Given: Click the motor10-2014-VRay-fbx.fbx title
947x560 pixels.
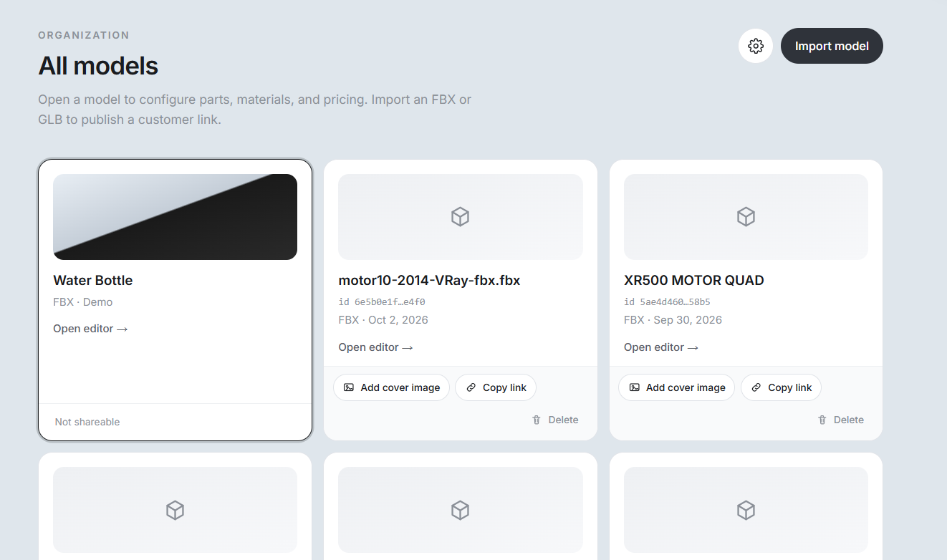Looking at the screenshot, I should click(429, 280).
